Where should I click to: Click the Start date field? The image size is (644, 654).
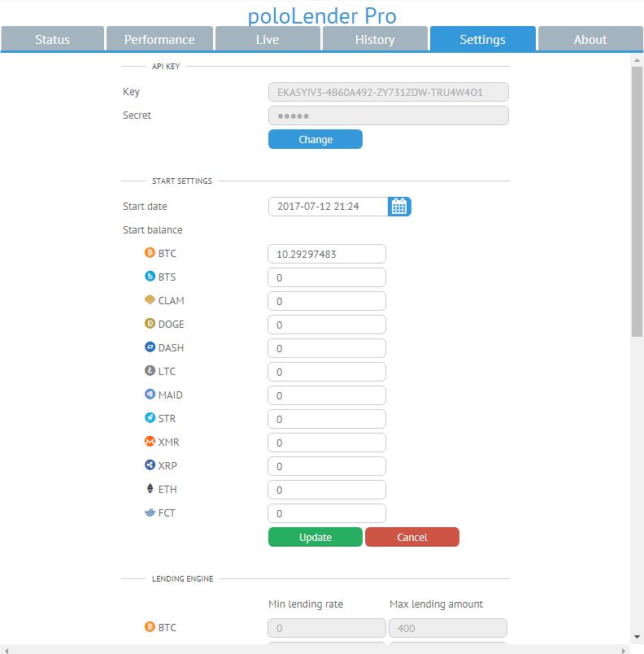329,207
